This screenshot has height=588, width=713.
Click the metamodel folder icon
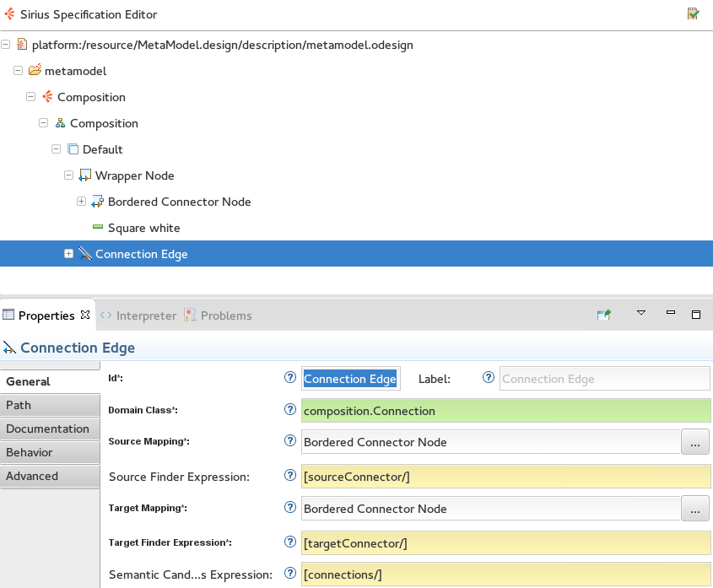[35, 70]
